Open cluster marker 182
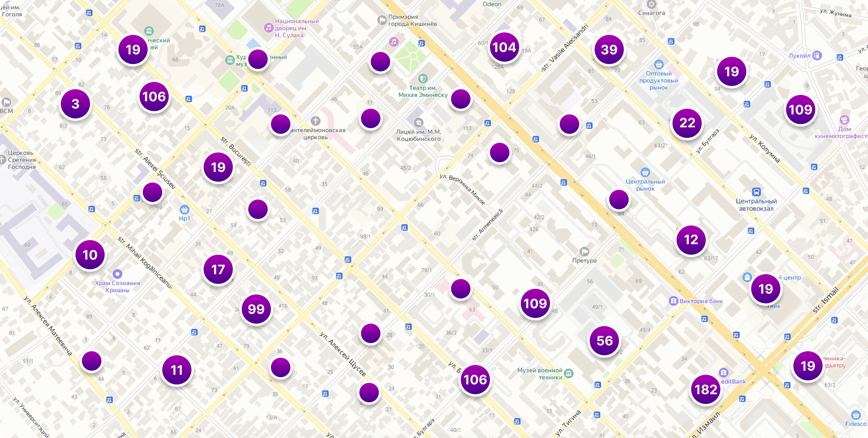This screenshot has width=868, height=438. [706, 390]
